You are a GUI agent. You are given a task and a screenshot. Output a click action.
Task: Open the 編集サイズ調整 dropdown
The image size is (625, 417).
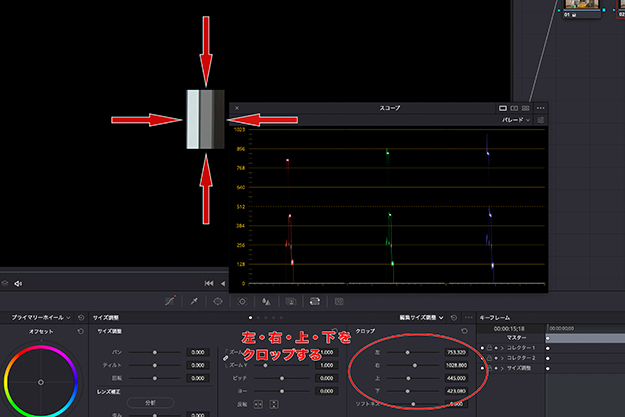point(420,316)
